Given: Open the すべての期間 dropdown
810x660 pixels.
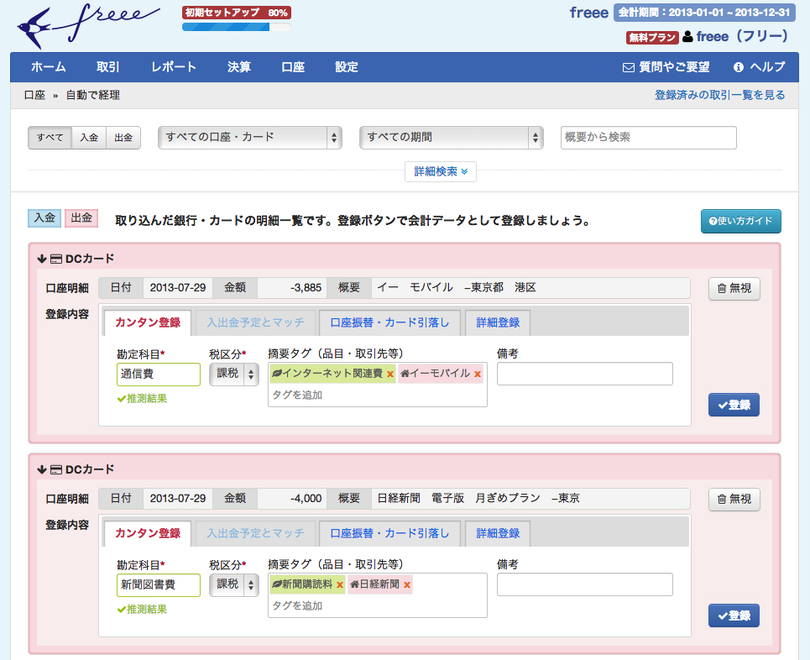Looking at the screenshot, I should point(450,137).
